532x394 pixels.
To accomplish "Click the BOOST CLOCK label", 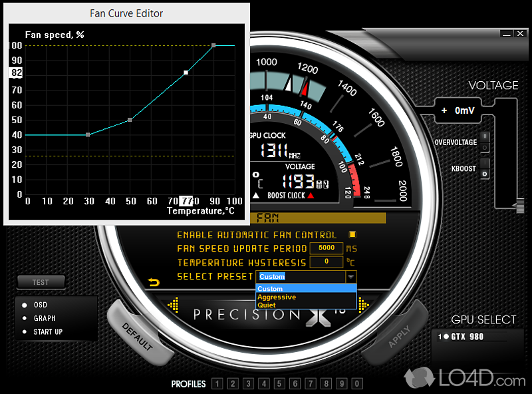I will (286, 195).
